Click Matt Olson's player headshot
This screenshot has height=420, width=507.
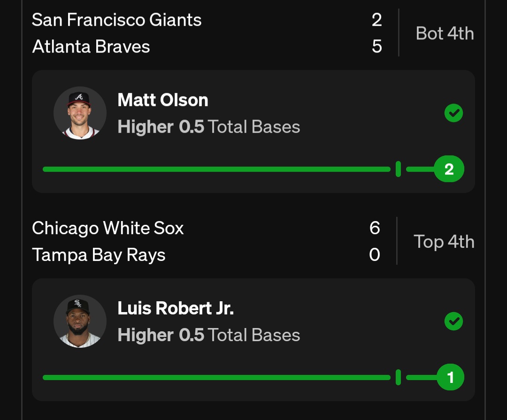pyautogui.click(x=80, y=113)
